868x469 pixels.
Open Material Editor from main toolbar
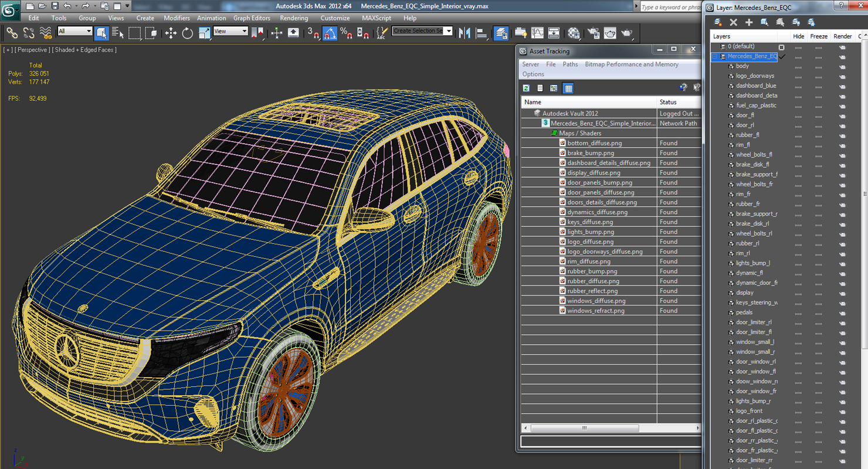tap(574, 33)
